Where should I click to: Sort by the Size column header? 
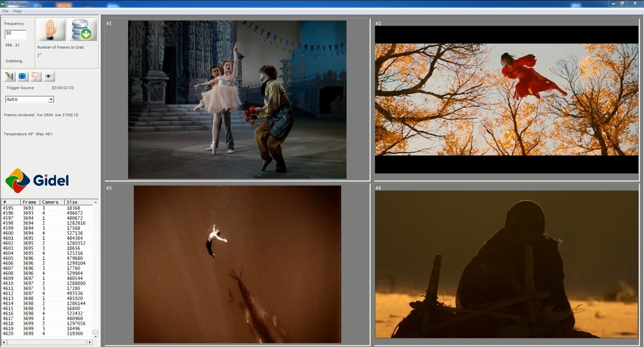(78, 202)
